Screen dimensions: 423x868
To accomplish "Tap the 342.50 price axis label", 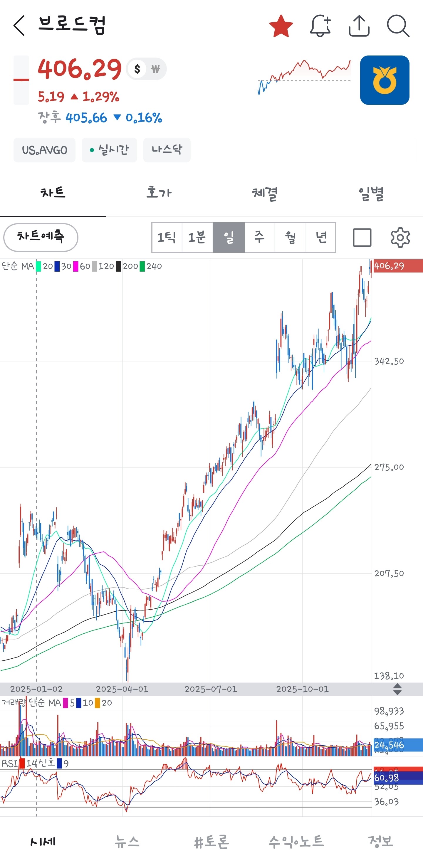I will (x=389, y=361).
